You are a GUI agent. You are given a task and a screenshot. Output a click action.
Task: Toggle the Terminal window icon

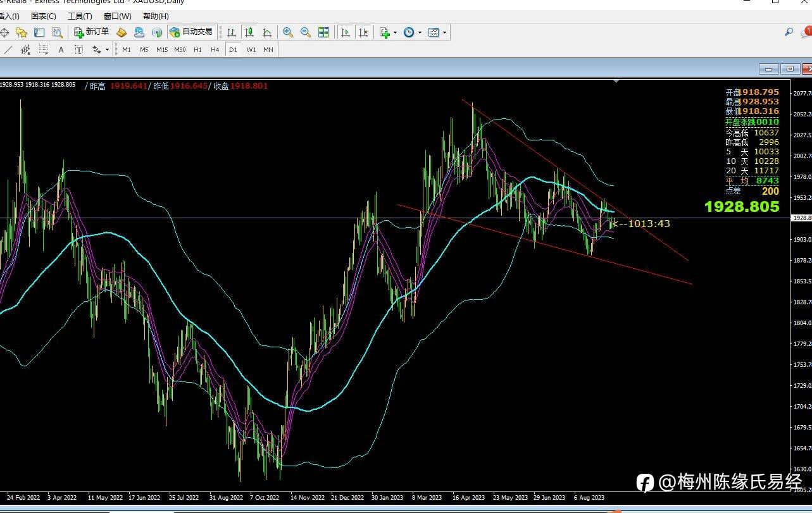39,32
